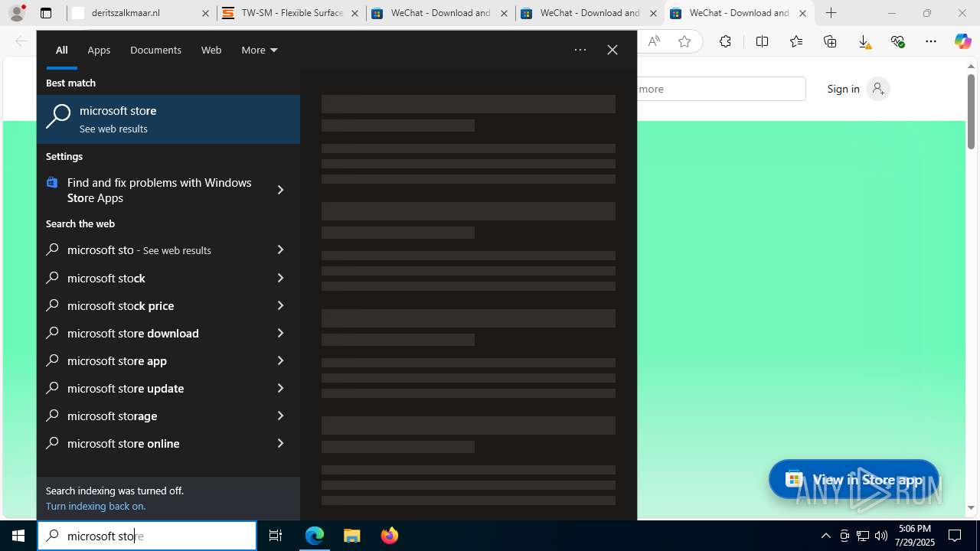
Task: Click Turn indexing back on link
Action: coord(96,506)
